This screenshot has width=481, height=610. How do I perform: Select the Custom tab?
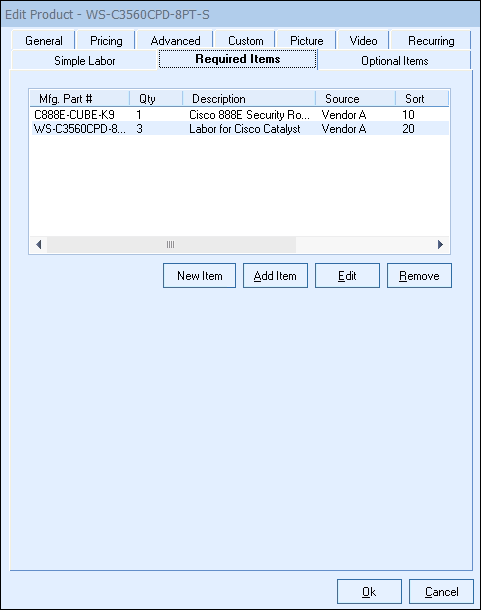[246, 40]
